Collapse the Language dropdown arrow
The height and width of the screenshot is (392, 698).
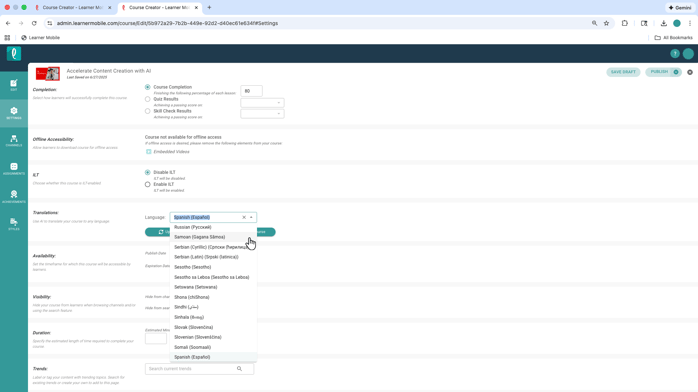[x=252, y=218]
